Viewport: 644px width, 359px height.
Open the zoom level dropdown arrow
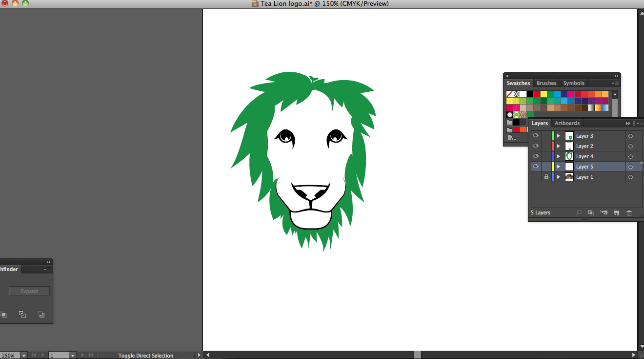[x=23, y=356]
